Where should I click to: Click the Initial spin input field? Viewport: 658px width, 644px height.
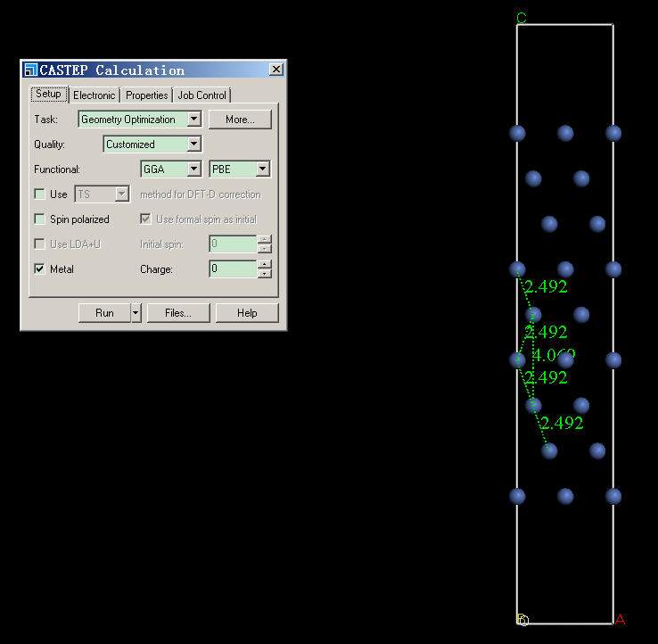233,244
